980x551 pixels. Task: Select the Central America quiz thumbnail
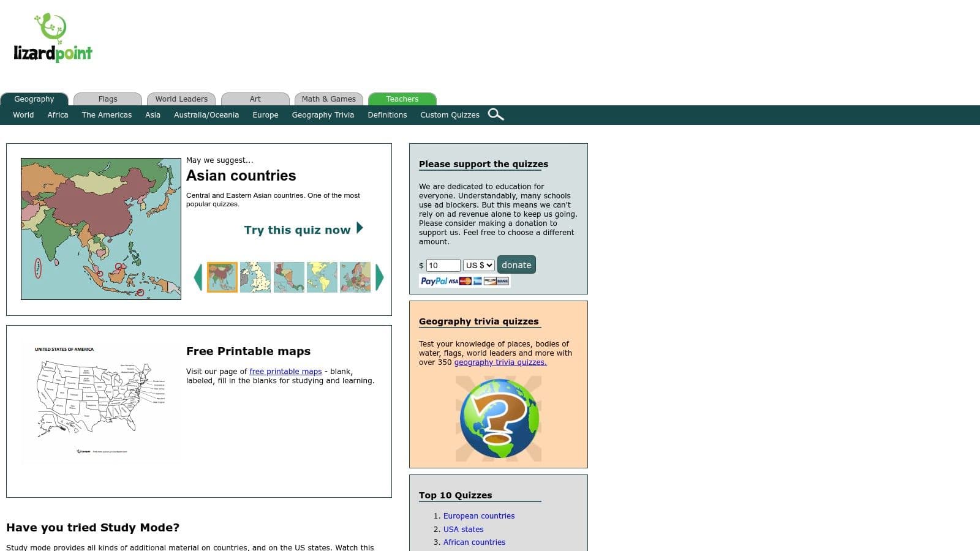coord(288,277)
